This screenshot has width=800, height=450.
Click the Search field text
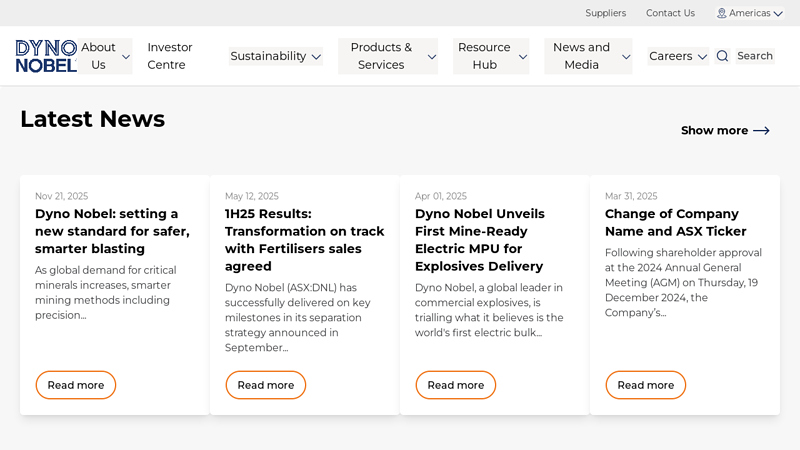click(x=755, y=56)
